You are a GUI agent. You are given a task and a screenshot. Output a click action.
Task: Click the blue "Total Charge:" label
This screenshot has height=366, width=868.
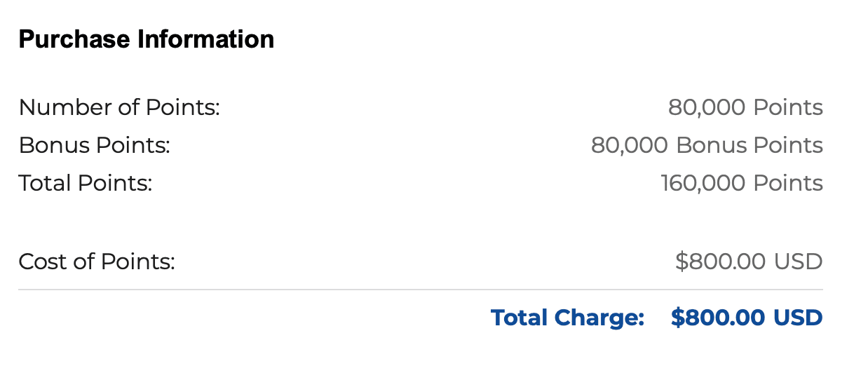coord(567,318)
